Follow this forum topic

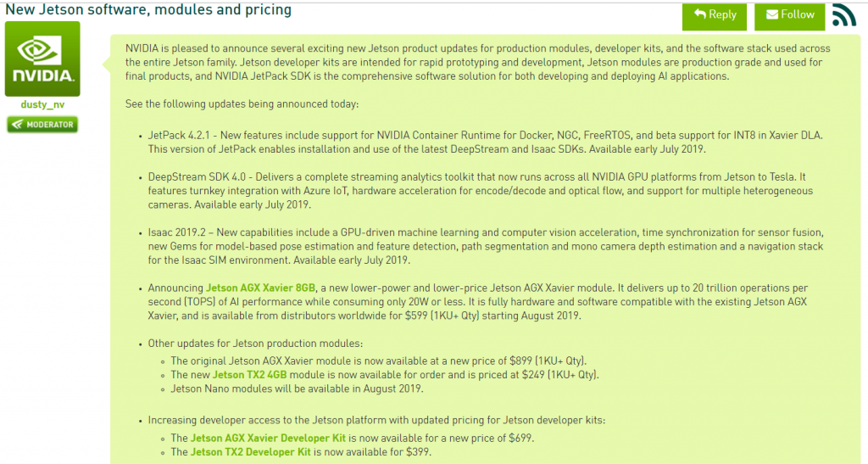[789, 15]
